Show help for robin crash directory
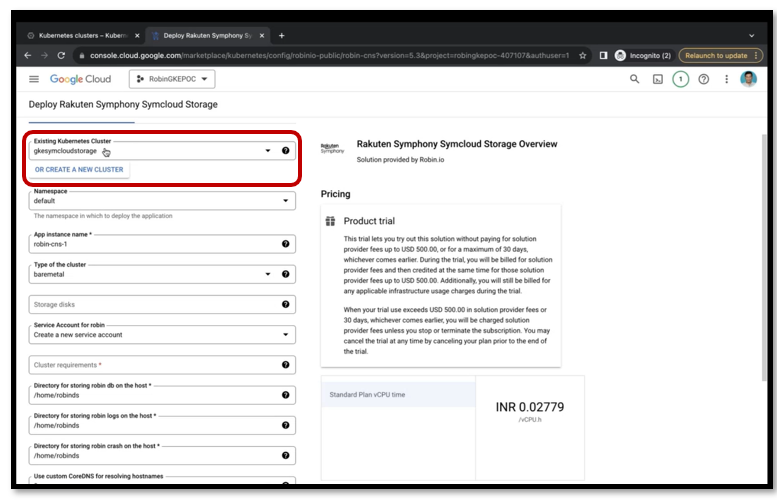777x502 pixels. (285, 455)
